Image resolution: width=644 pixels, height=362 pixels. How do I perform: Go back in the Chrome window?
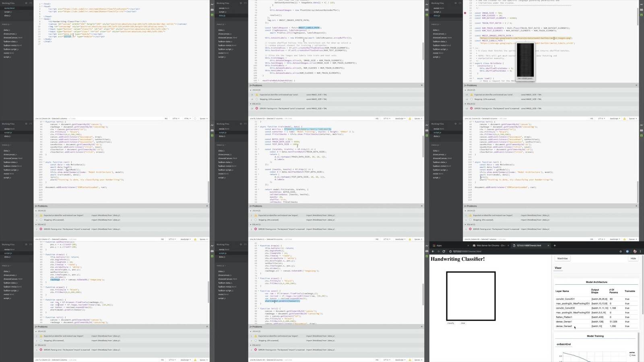pos(433,251)
